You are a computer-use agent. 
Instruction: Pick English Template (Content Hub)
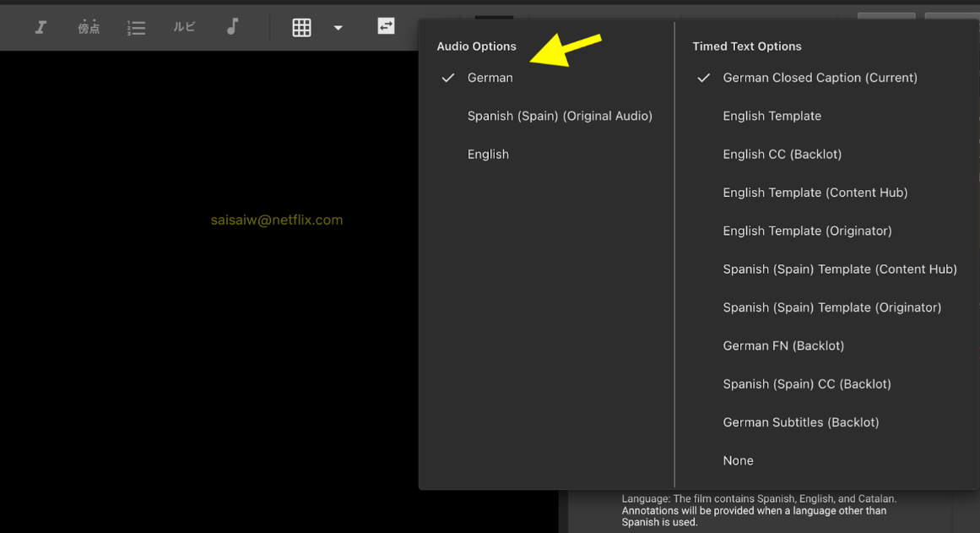pyautogui.click(x=815, y=193)
